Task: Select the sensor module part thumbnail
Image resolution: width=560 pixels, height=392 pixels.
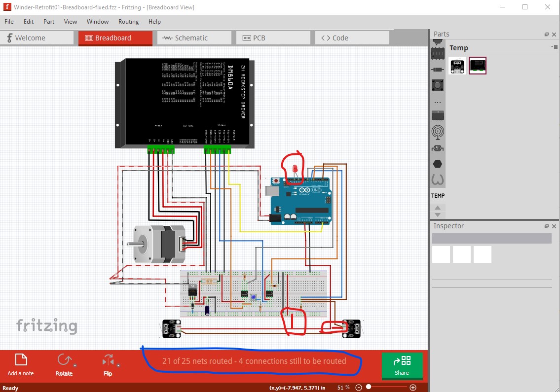Action: [x=457, y=66]
